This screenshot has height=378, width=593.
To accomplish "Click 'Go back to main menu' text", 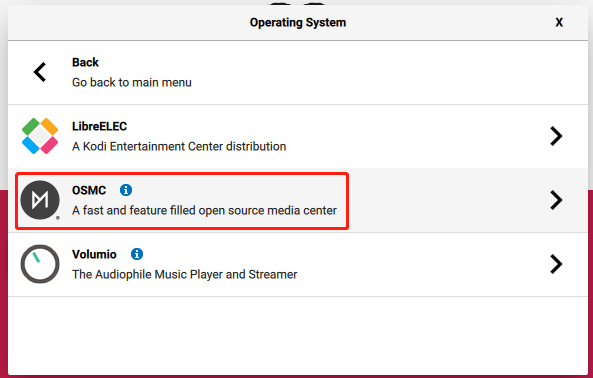I will [x=132, y=82].
